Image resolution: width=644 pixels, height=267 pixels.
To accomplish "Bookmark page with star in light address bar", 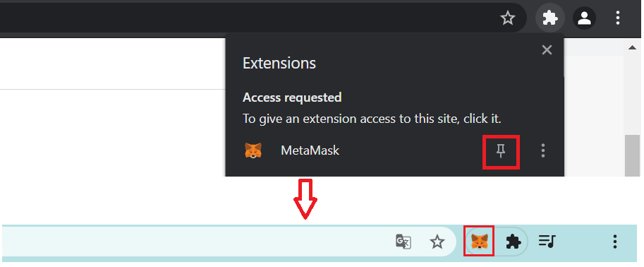I will pyautogui.click(x=437, y=242).
